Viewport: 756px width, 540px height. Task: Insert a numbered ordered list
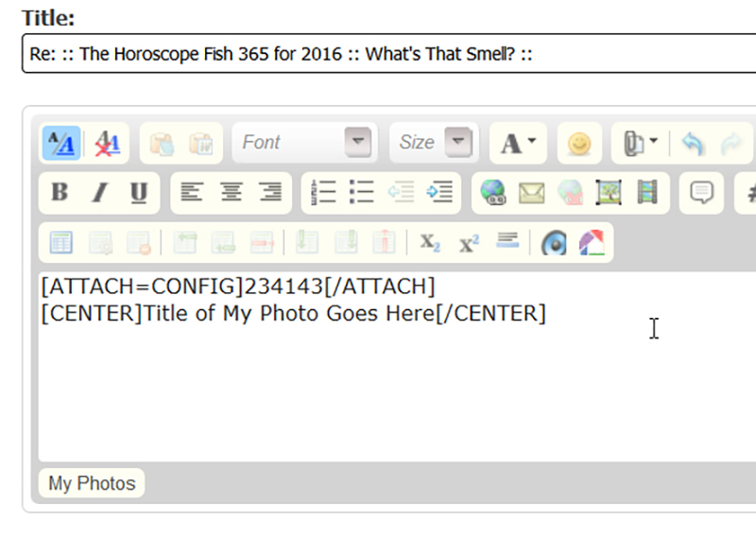point(323,193)
